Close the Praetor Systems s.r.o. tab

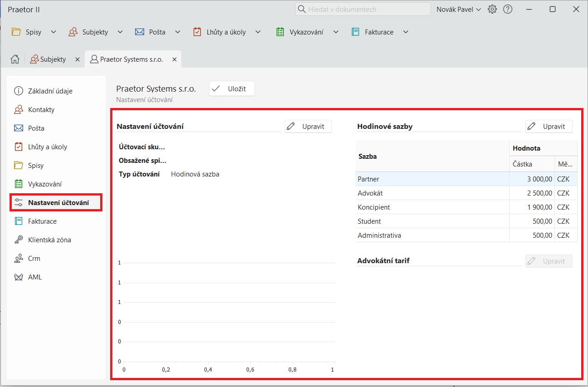coord(174,59)
